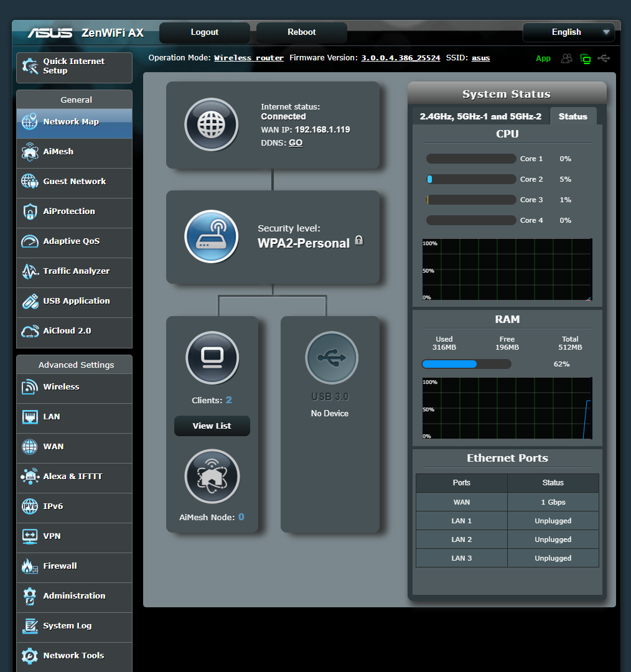Click the clients count number 2
631x672 pixels.
pyautogui.click(x=228, y=400)
